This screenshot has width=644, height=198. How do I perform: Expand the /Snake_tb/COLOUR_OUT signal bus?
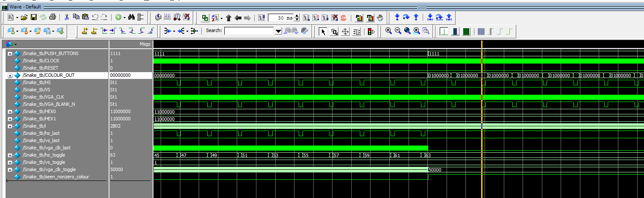(10, 76)
